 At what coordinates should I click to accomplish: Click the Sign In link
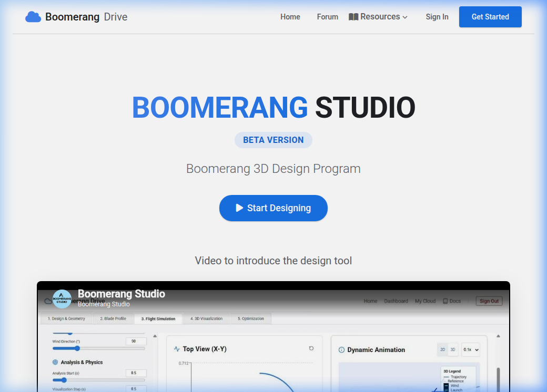click(437, 17)
